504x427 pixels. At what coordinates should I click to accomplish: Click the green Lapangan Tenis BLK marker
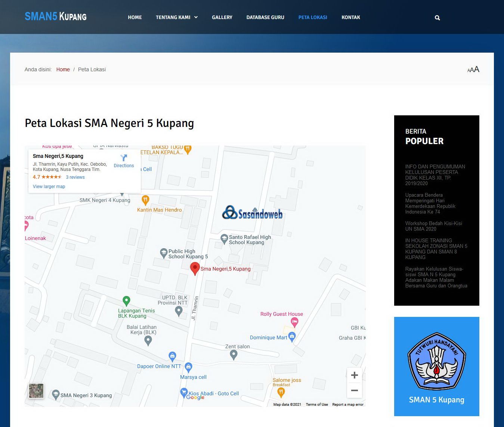click(x=126, y=300)
